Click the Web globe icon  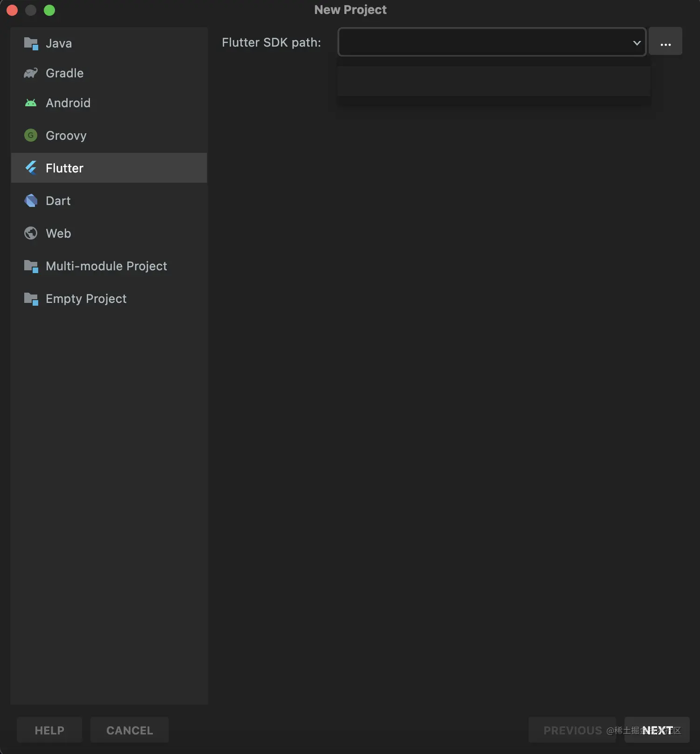[31, 233]
